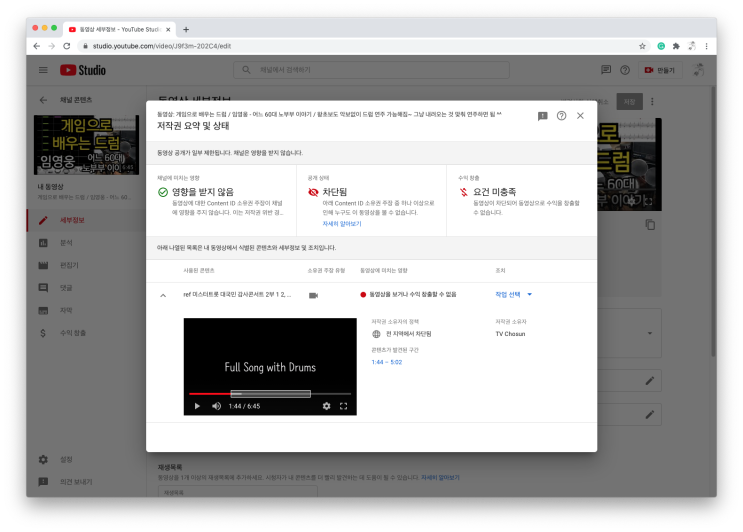The image size is (743, 532).
Task: Mute the preview video volume
Action: click(216, 406)
